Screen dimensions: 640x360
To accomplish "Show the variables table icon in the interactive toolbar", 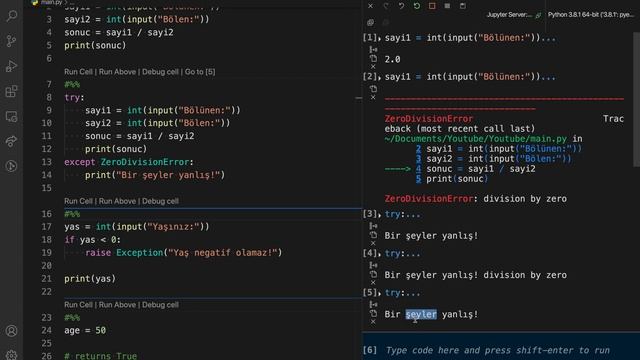I will (447, 6).
